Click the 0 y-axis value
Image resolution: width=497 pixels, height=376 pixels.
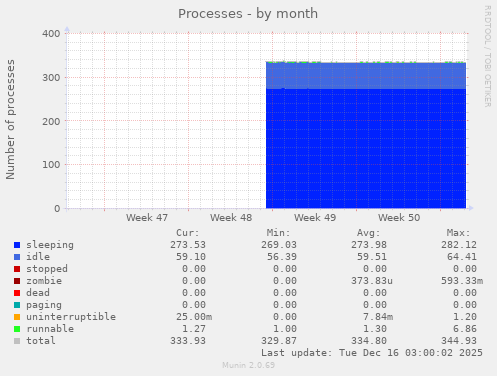(x=57, y=209)
